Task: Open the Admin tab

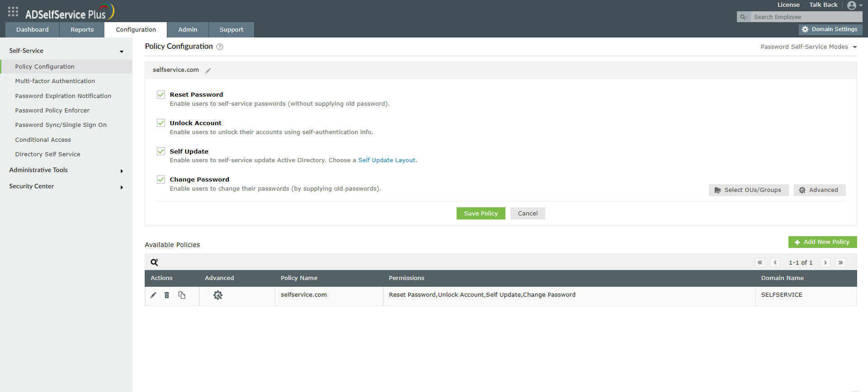Action: pyautogui.click(x=188, y=30)
